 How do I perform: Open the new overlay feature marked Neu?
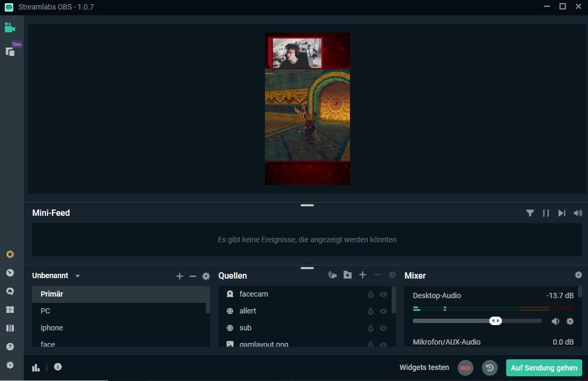tap(10, 51)
